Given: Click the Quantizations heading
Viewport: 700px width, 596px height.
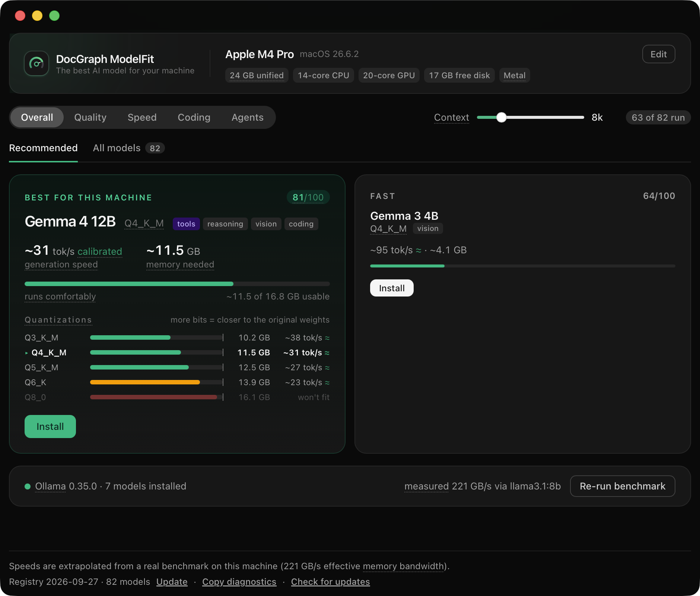Looking at the screenshot, I should click(58, 320).
